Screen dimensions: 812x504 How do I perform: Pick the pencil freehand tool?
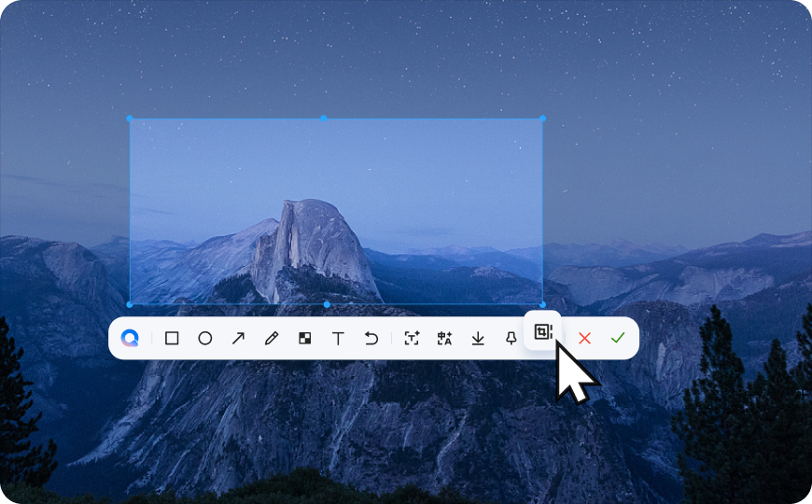pyautogui.click(x=272, y=338)
